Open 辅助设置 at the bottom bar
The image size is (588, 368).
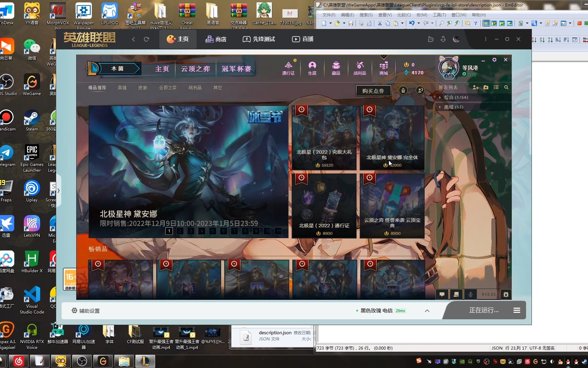86,311
